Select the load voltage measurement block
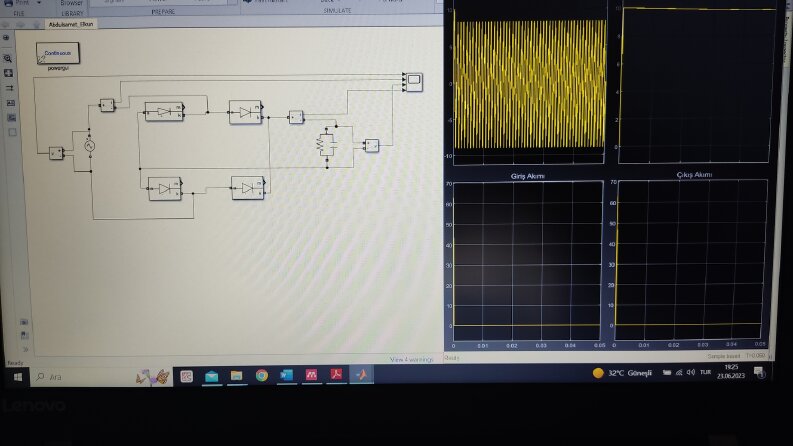793x446 pixels. pyautogui.click(x=372, y=146)
